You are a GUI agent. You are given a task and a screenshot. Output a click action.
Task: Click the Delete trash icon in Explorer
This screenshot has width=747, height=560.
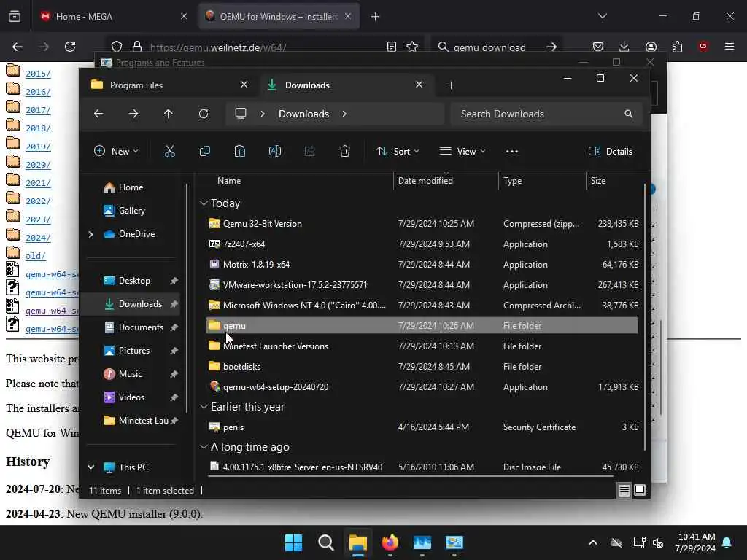click(x=345, y=152)
